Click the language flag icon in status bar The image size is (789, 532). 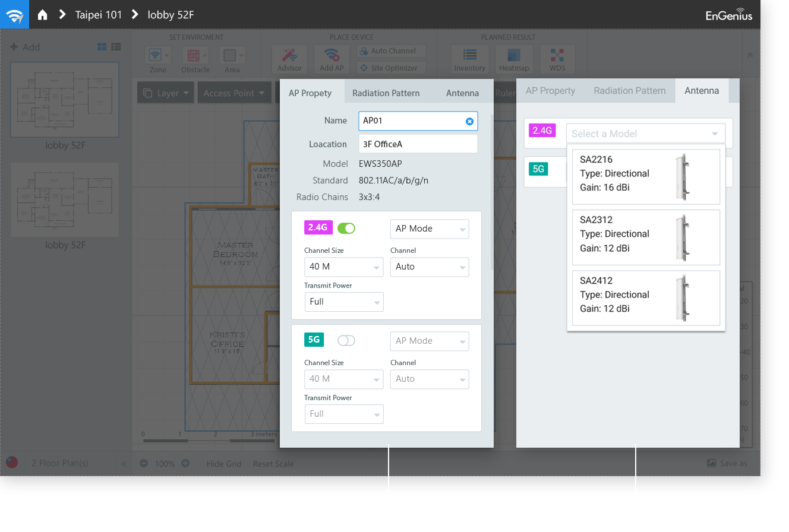coord(12,463)
